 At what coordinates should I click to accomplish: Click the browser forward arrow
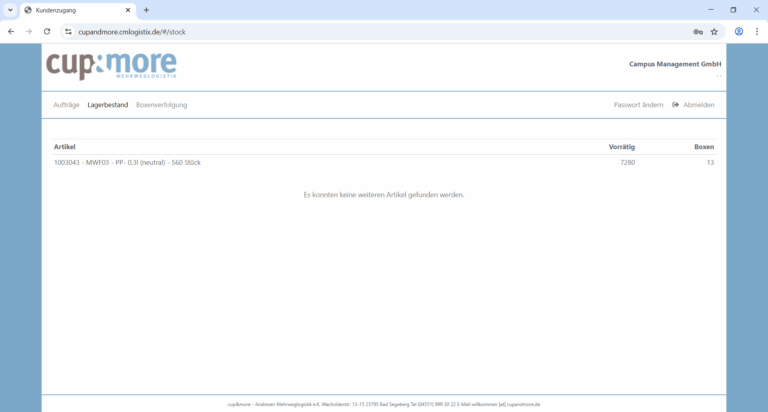tap(29, 31)
